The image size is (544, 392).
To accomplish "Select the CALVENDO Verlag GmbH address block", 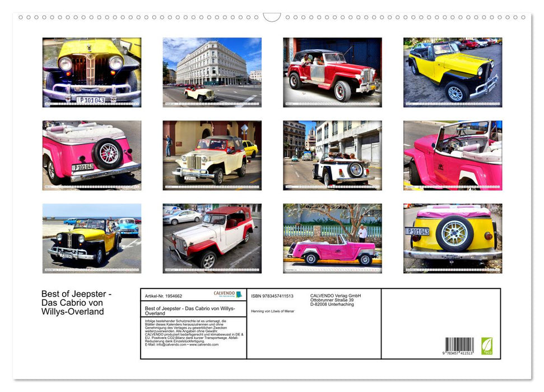I will (334, 300).
